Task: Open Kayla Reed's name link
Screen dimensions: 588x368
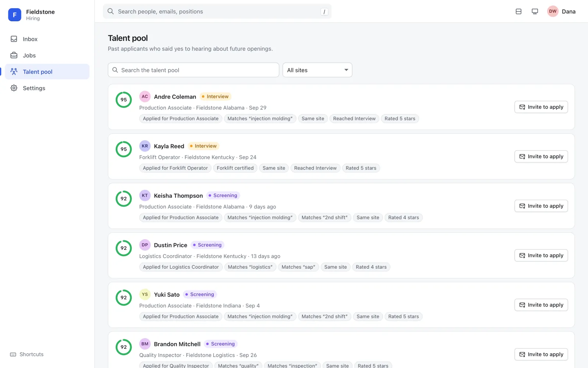Action: [169, 146]
